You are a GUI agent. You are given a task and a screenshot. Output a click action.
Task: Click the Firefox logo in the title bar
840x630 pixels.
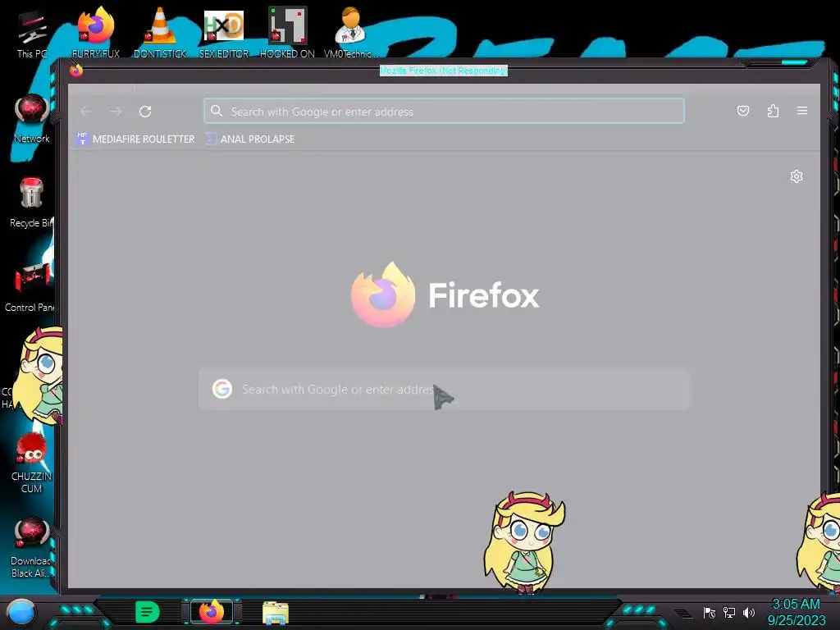pyautogui.click(x=76, y=71)
